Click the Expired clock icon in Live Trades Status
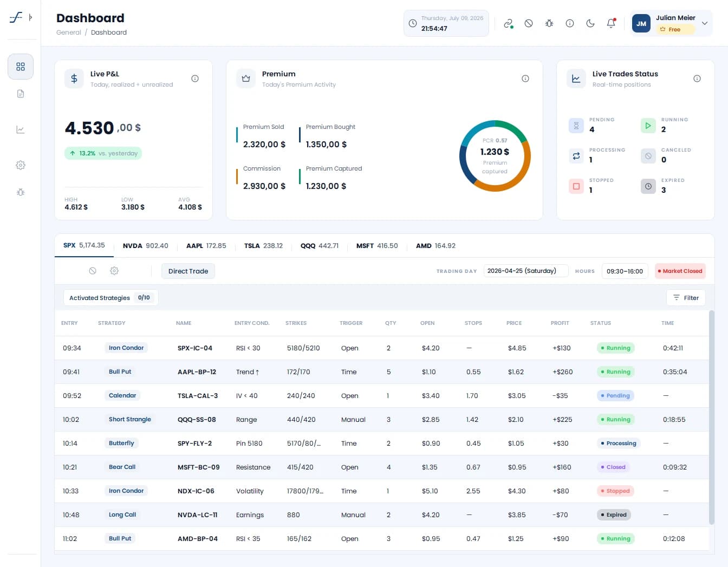 [648, 186]
